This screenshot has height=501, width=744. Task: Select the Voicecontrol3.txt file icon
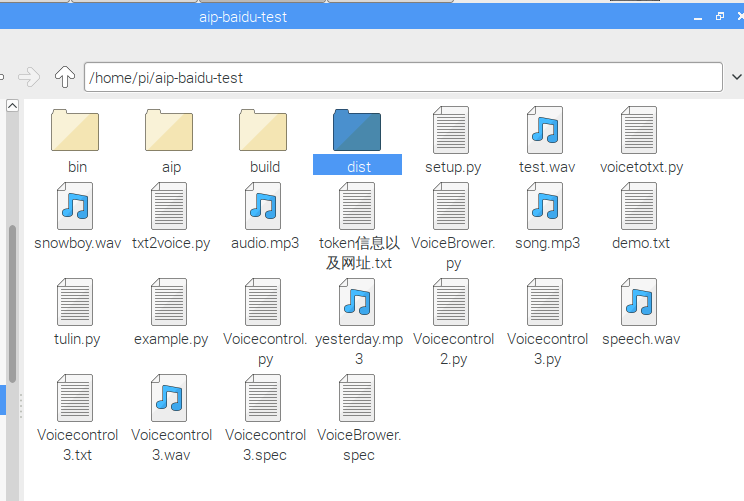click(x=75, y=398)
